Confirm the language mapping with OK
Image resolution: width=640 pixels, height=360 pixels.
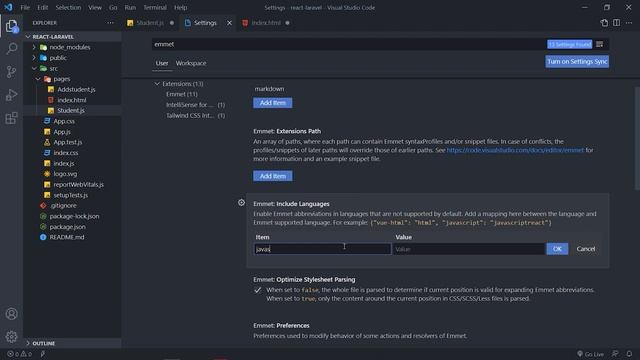(x=557, y=249)
